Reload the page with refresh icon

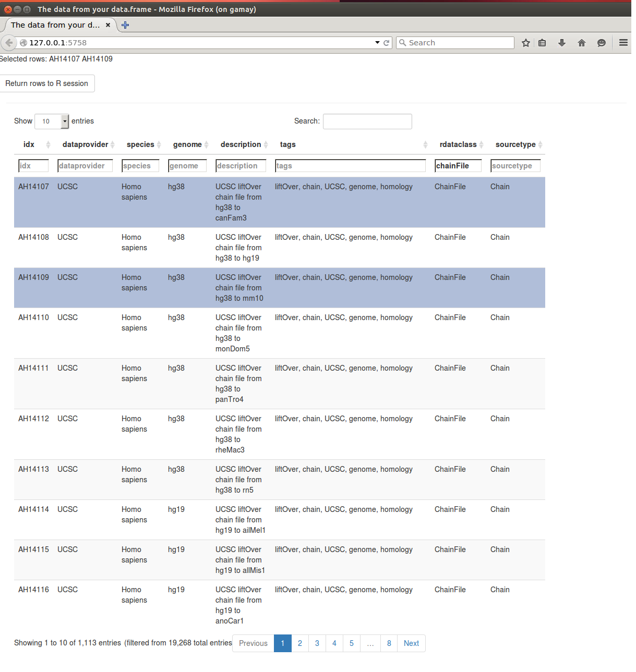click(x=387, y=43)
